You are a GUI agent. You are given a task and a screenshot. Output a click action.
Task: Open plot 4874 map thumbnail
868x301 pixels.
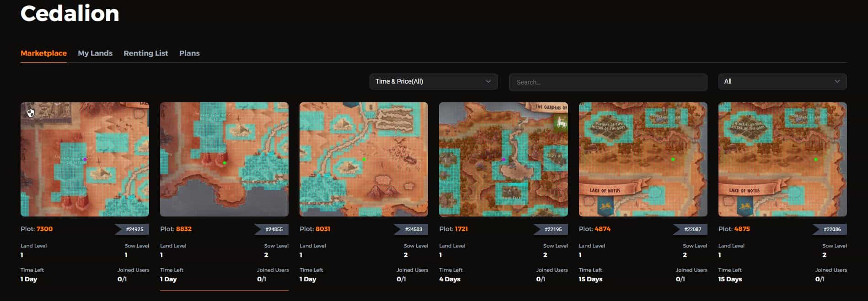pos(643,159)
